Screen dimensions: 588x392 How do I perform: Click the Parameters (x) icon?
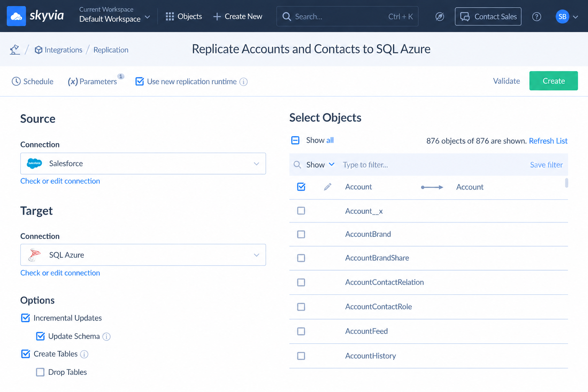pos(73,81)
